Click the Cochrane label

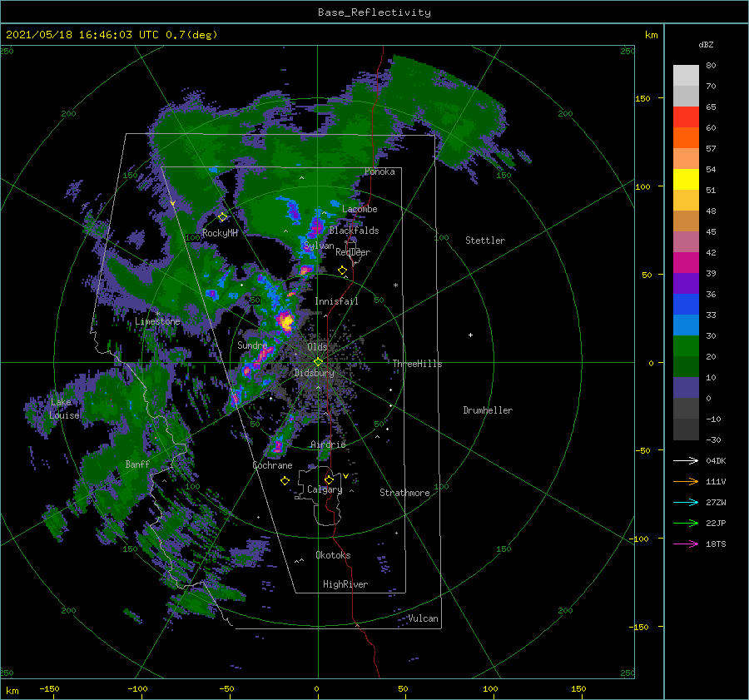(x=272, y=465)
